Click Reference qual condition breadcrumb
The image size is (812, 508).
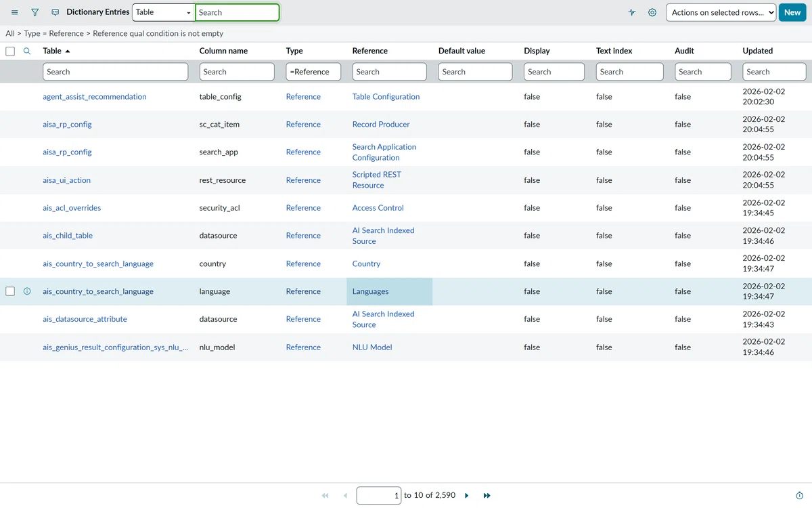coord(158,33)
